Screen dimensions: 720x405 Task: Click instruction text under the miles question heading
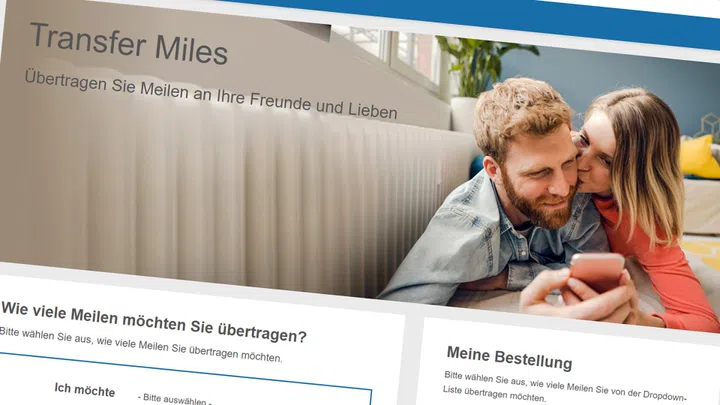pyautogui.click(x=141, y=345)
